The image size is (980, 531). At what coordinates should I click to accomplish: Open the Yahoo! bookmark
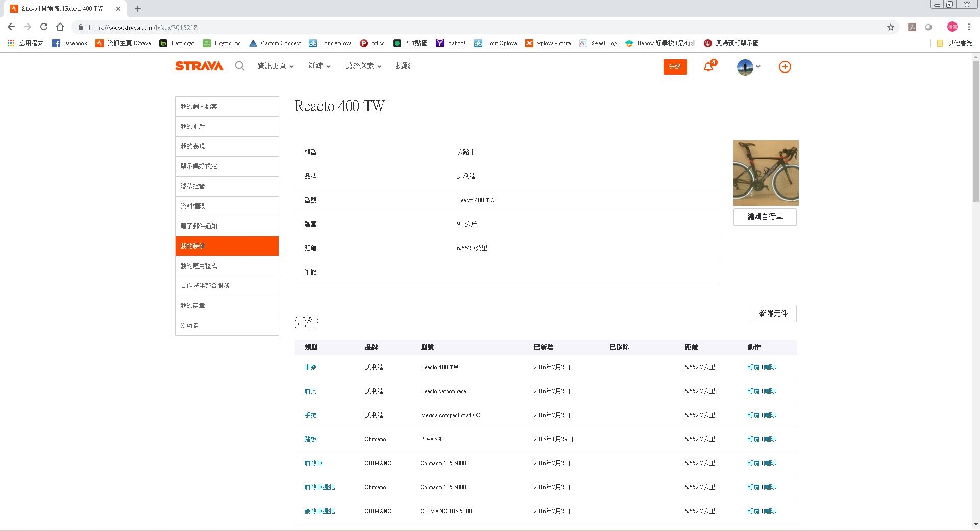tap(450, 43)
